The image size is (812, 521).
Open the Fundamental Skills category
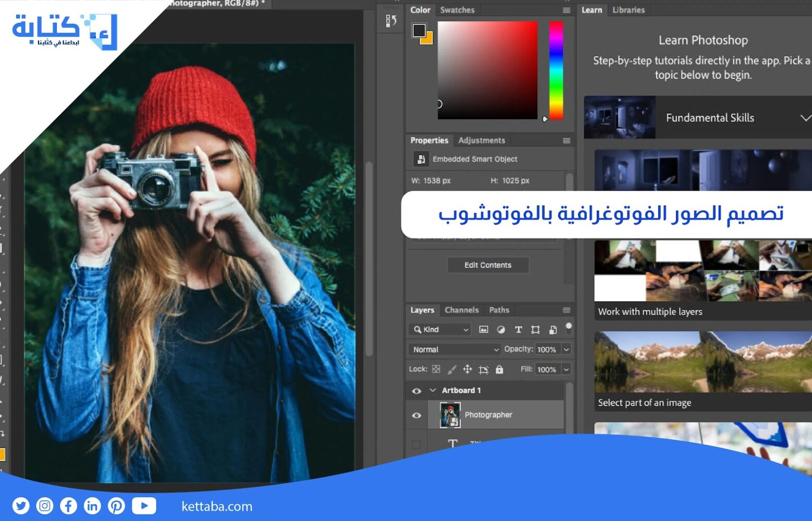(x=698, y=117)
